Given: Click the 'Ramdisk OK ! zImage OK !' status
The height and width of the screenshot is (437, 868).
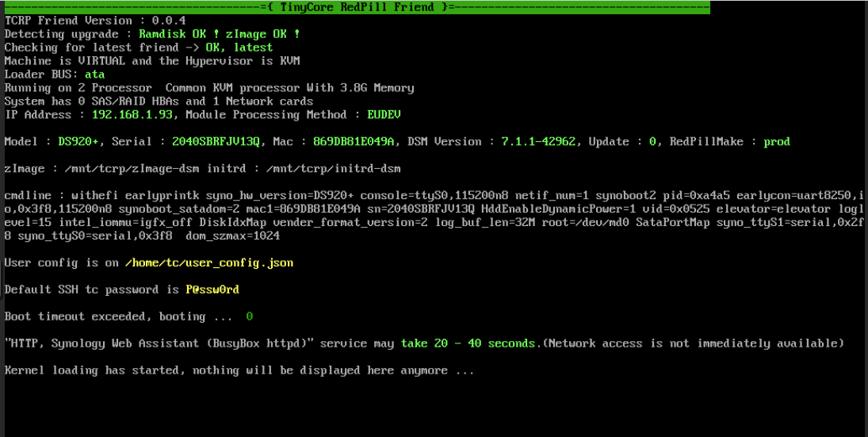Looking at the screenshot, I should 220,34.
